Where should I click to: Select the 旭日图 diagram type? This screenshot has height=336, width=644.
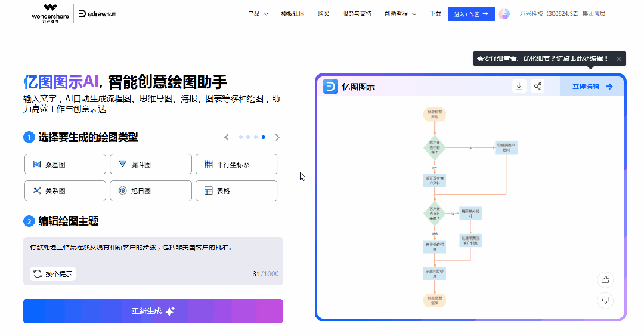[151, 190]
